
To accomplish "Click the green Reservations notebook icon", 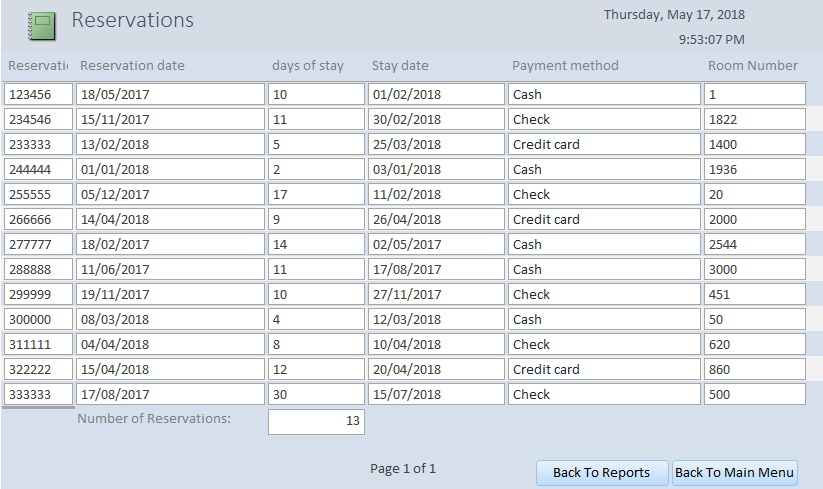I will tap(41, 24).
